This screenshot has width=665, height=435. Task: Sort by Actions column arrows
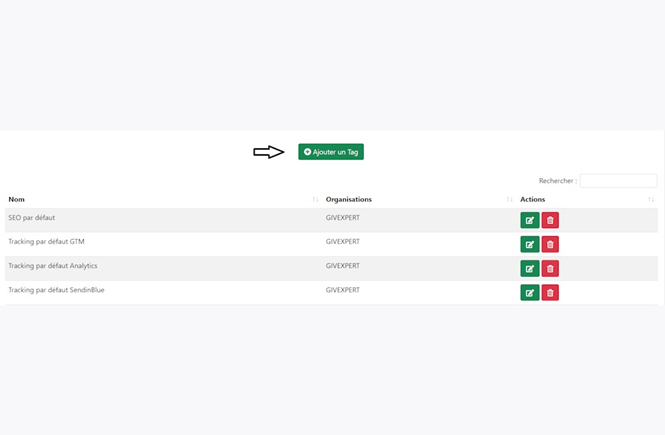tap(651, 199)
